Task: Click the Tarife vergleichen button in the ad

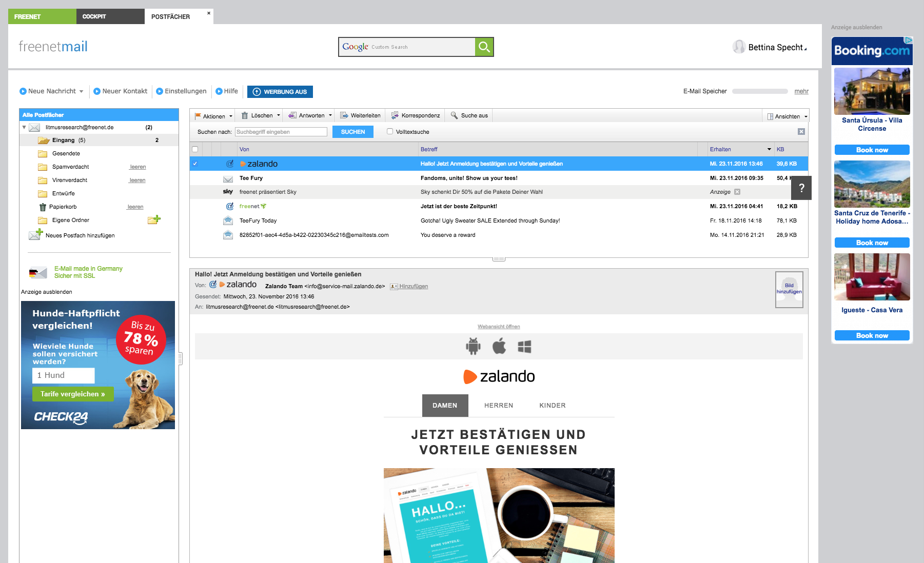Action: coord(73,394)
